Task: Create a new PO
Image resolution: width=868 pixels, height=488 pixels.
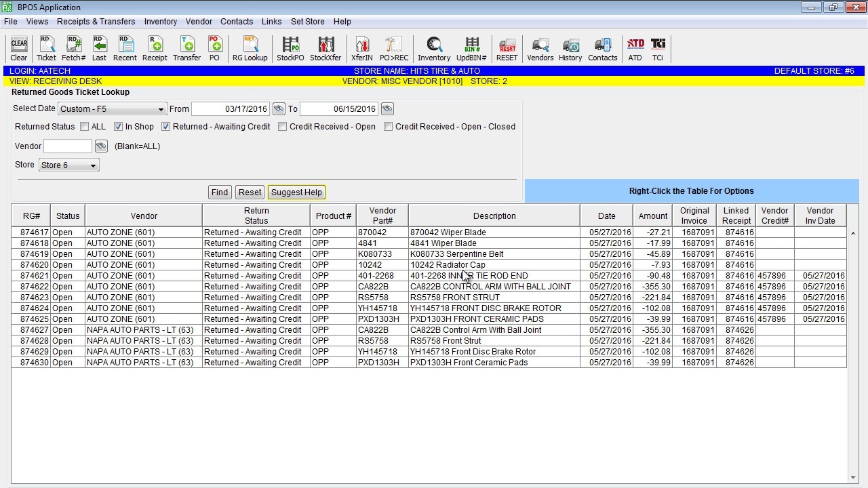Action: [214, 49]
